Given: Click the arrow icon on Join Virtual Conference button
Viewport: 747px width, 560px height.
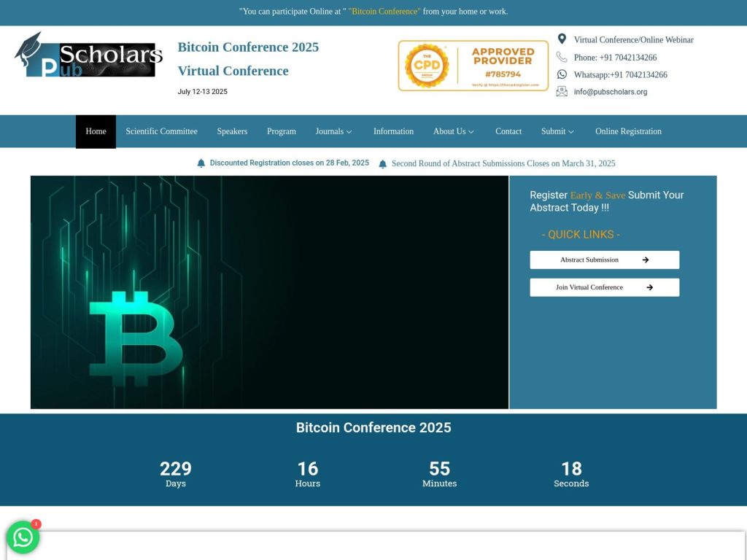Looking at the screenshot, I should point(648,287).
